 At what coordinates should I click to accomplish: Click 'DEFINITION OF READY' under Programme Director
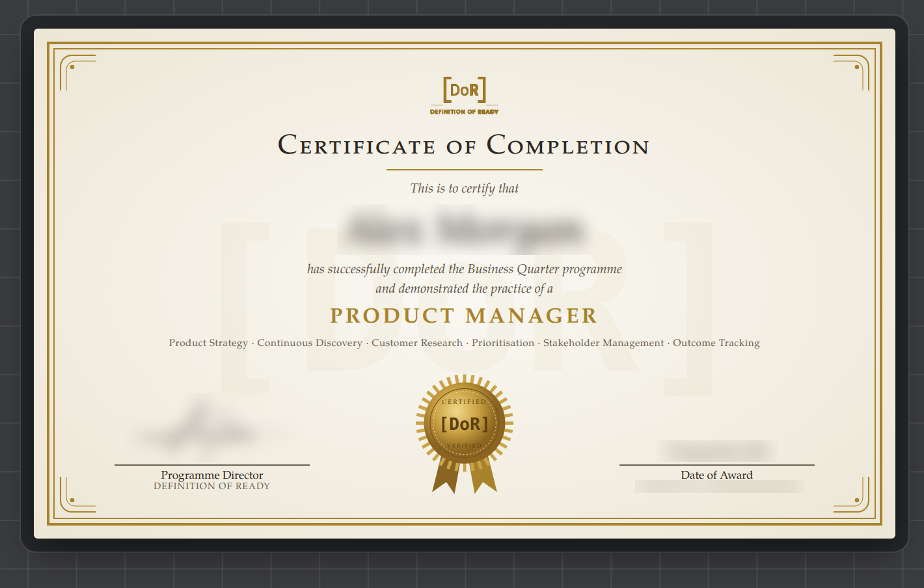tap(212, 487)
